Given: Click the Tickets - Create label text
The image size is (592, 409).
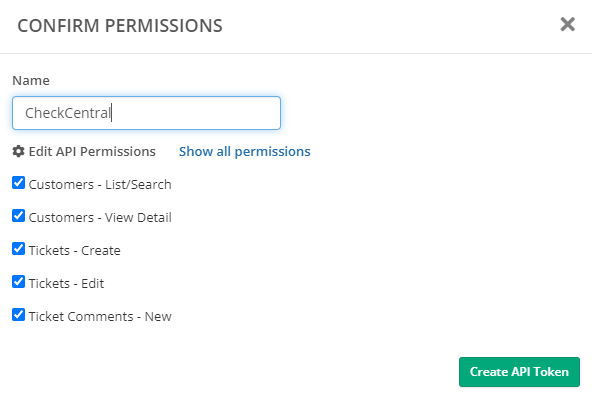Looking at the screenshot, I should pos(75,250).
